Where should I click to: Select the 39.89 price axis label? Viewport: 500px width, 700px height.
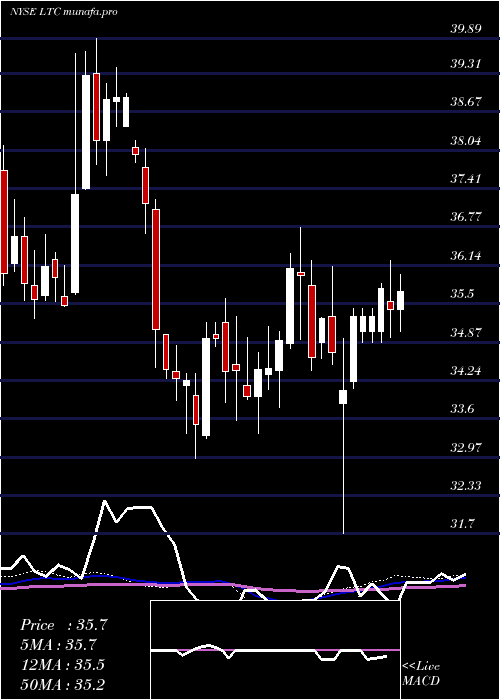466,29
